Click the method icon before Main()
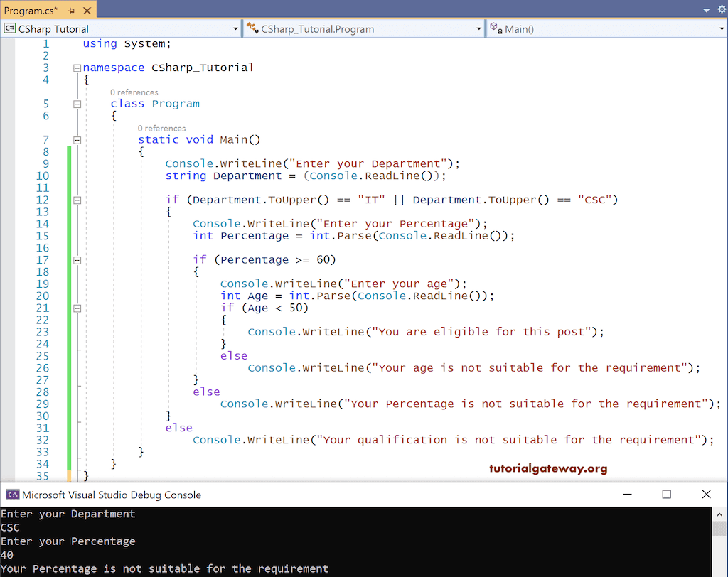728x577 pixels. pos(495,28)
